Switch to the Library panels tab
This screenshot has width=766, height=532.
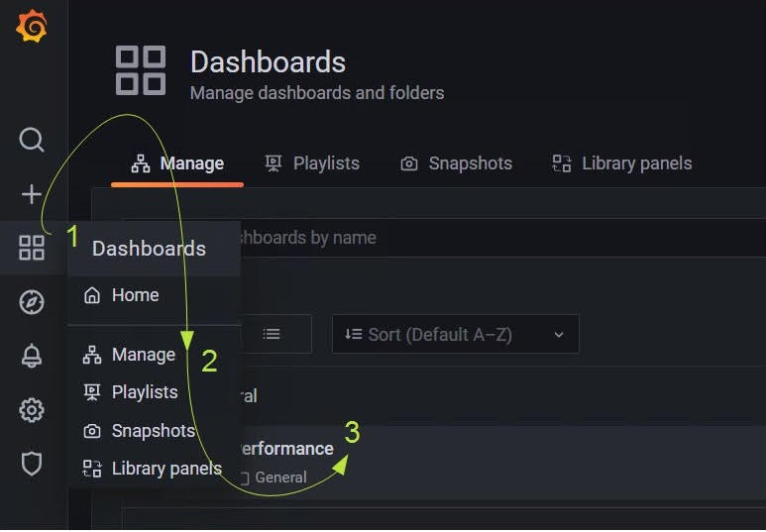(x=622, y=163)
